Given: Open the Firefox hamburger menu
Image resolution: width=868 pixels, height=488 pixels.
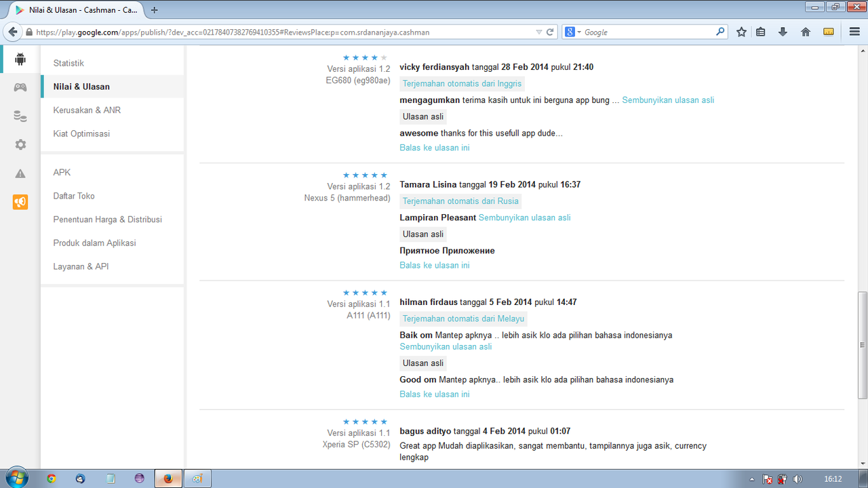Looking at the screenshot, I should tap(854, 32).
